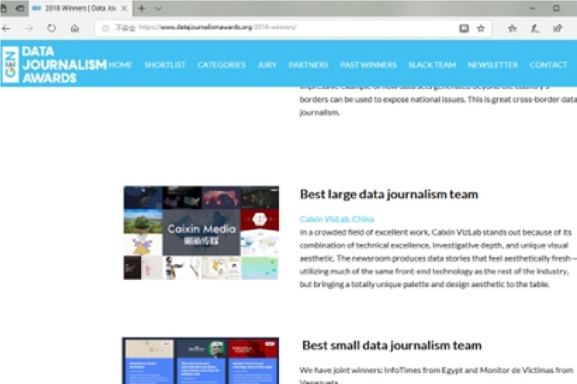
Task: Add page to favorites with star icon
Action: 481,28
